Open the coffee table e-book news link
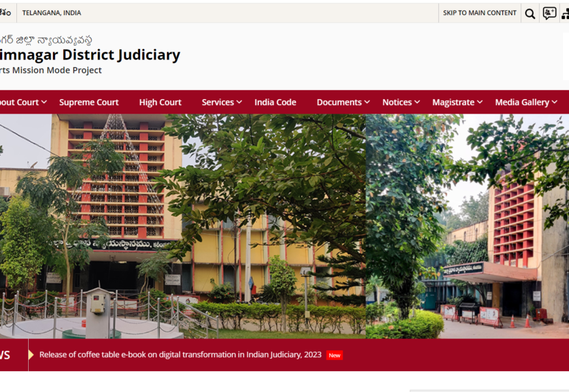 tap(181, 355)
